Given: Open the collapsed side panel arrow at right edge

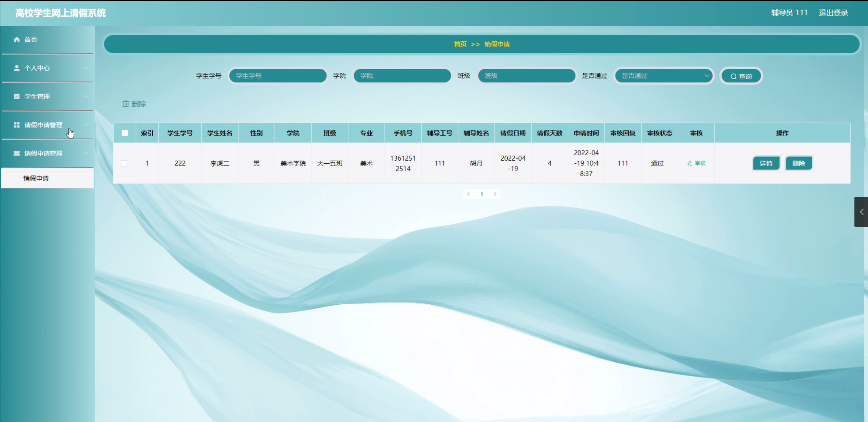Looking at the screenshot, I should (x=862, y=212).
